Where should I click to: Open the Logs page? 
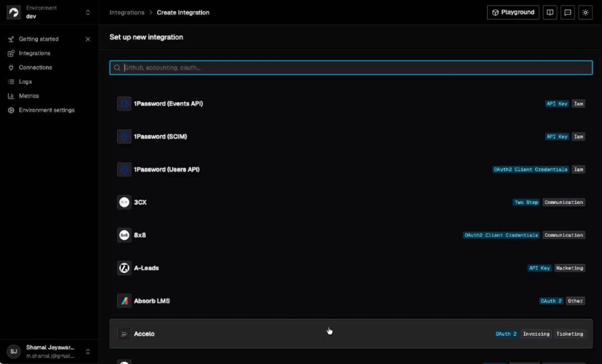click(26, 82)
